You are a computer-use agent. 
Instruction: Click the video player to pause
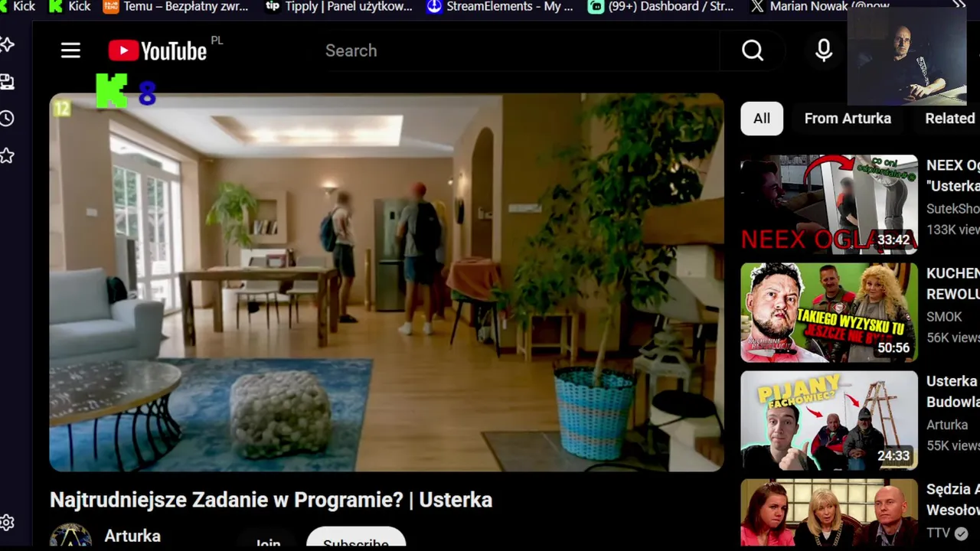tap(387, 282)
